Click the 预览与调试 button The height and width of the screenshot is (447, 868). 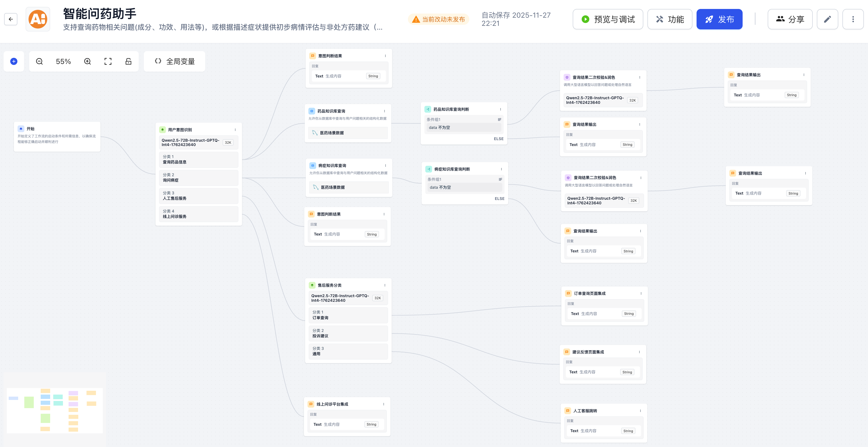(x=608, y=19)
